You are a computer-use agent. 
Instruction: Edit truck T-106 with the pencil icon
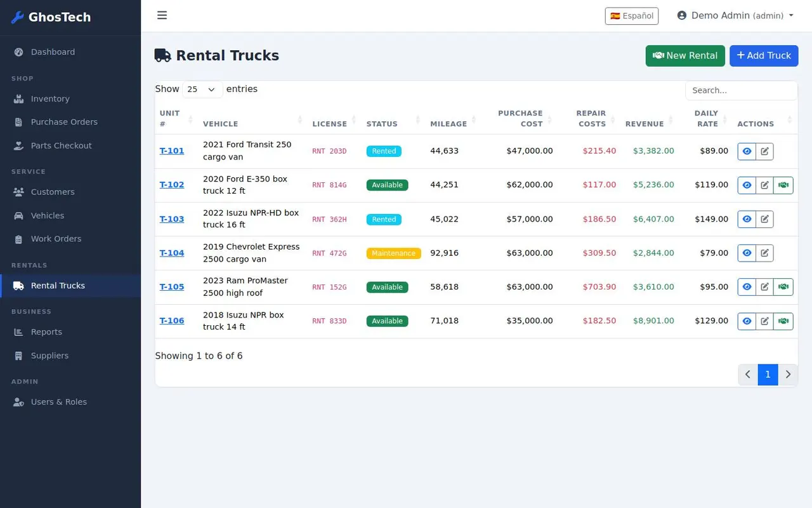click(764, 321)
